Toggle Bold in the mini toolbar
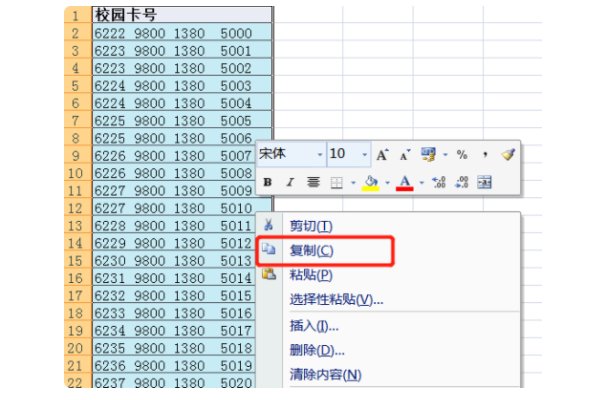The width and height of the screenshot is (600, 400). click(267, 182)
